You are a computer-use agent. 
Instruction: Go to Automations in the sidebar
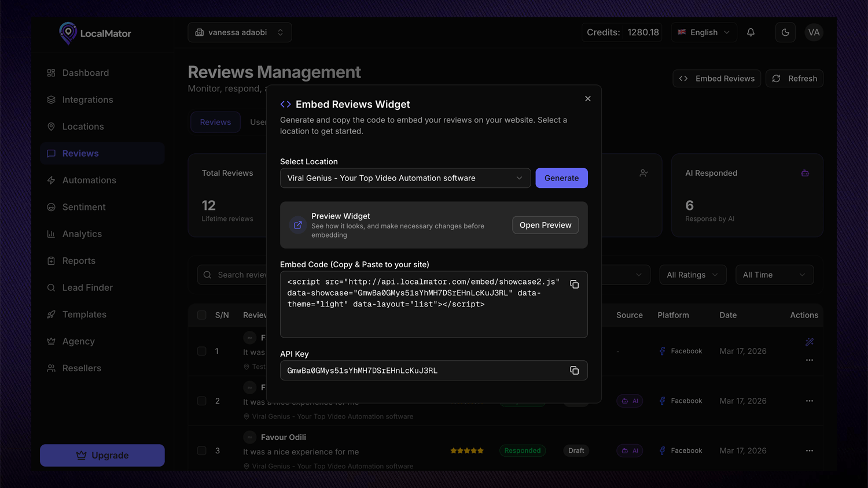(x=89, y=180)
